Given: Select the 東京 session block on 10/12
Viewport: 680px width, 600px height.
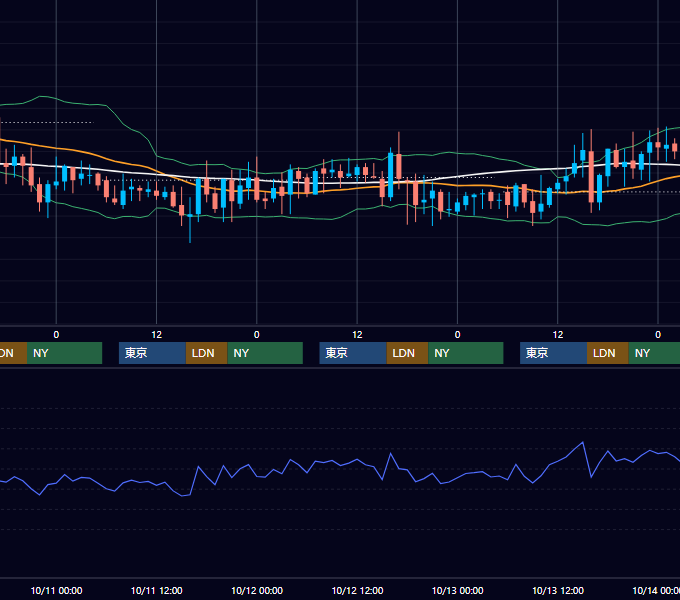Looking at the screenshot, I should pos(353,353).
